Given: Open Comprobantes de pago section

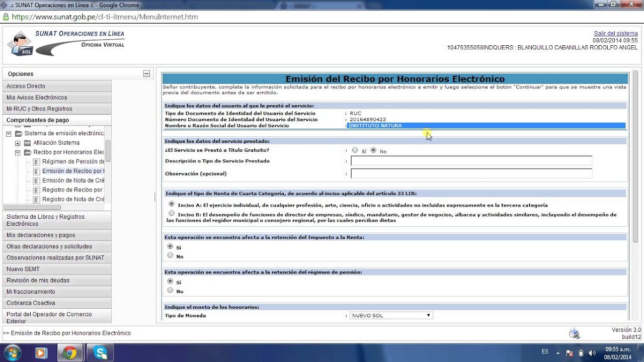Looking at the screenshot, I should 57,120.
